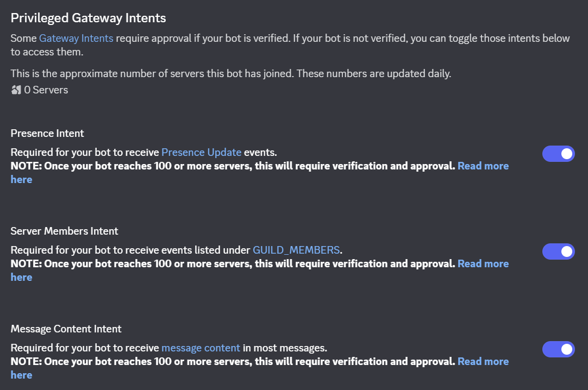Screen dimensions: 588x390
Task: Open the Gateway Intents link
Action: coord(76,38)
